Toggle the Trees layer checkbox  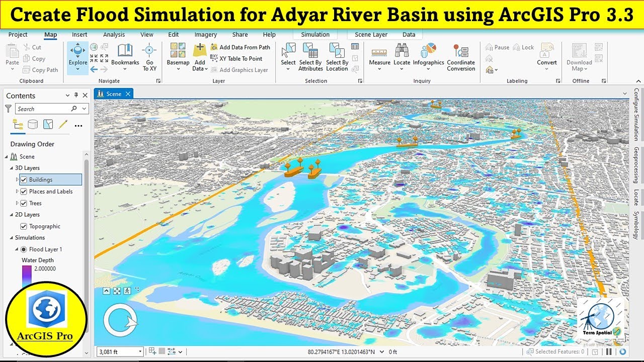24,203
